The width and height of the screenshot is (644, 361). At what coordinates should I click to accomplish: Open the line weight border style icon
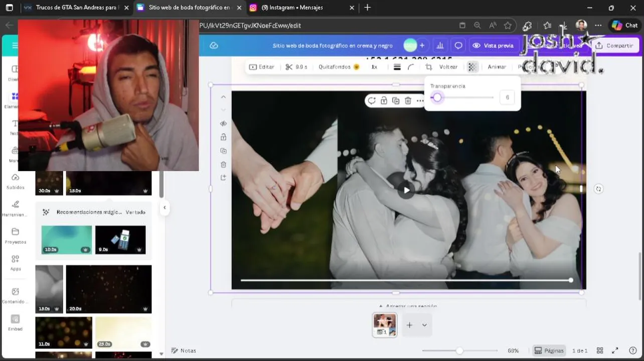point(397,67)
